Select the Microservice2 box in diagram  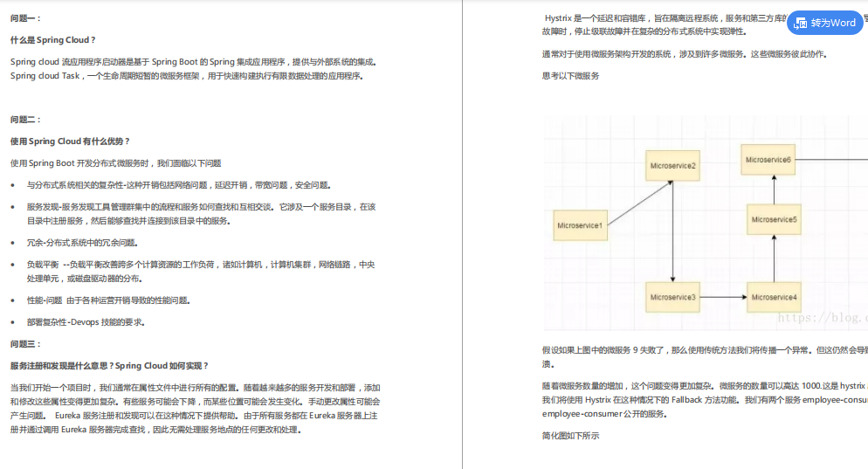[672, 166]
